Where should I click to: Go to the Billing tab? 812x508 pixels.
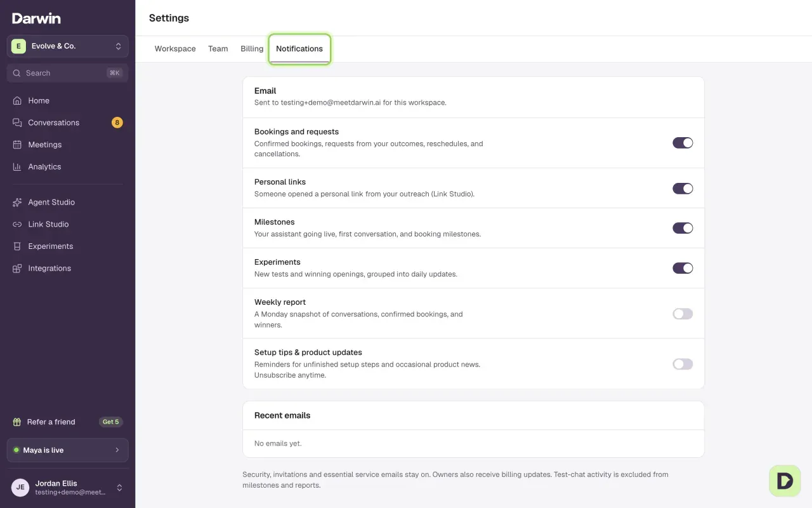(x=252, y=49)
